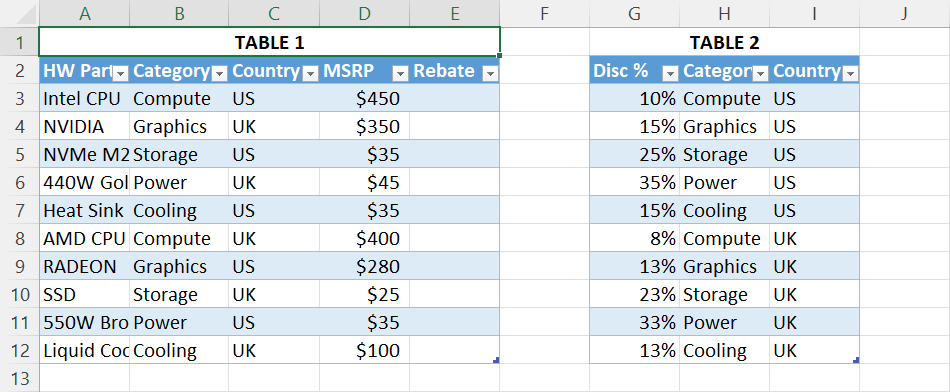Select row 5 header
950x392 pixels.
point(19,154)
